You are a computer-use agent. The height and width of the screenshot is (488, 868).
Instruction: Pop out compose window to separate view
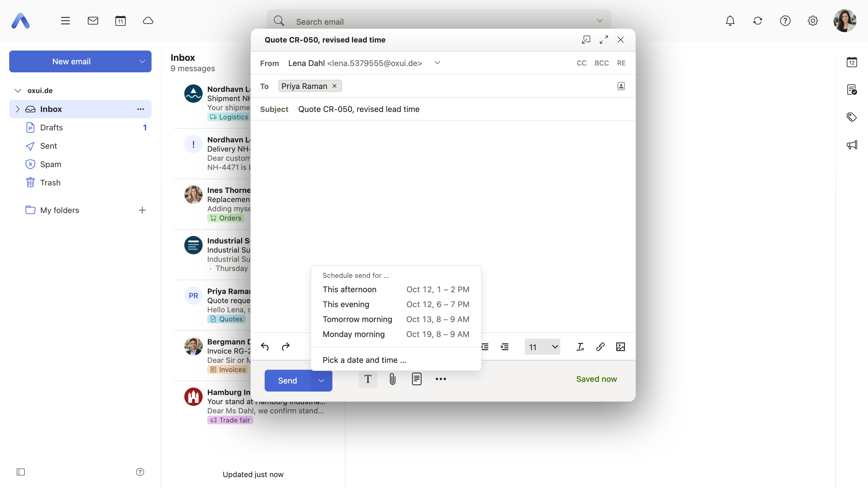click(586, 40)
